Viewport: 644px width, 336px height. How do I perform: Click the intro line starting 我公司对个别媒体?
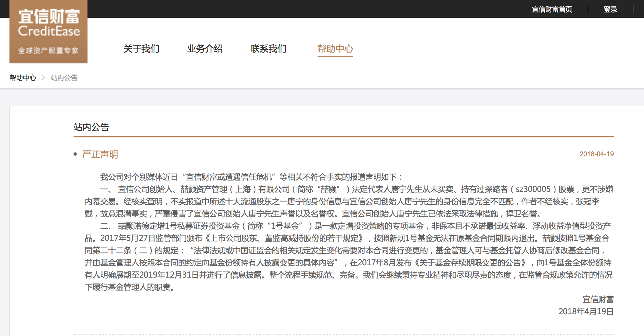(251, 177)
